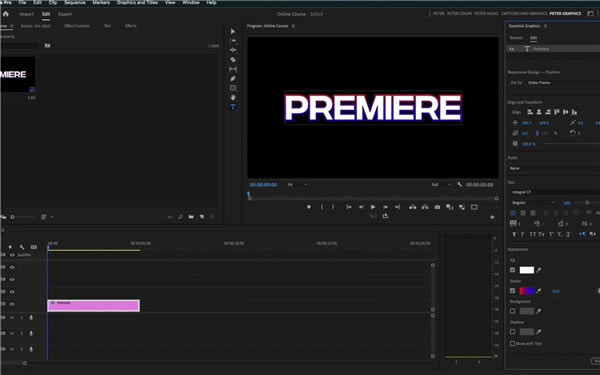Select the Razor tool

(233, 60)
